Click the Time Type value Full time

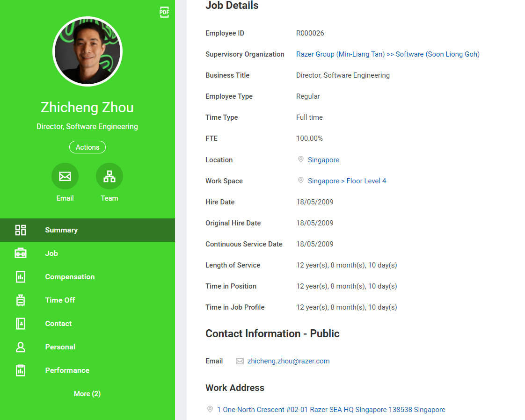[309, 117]
